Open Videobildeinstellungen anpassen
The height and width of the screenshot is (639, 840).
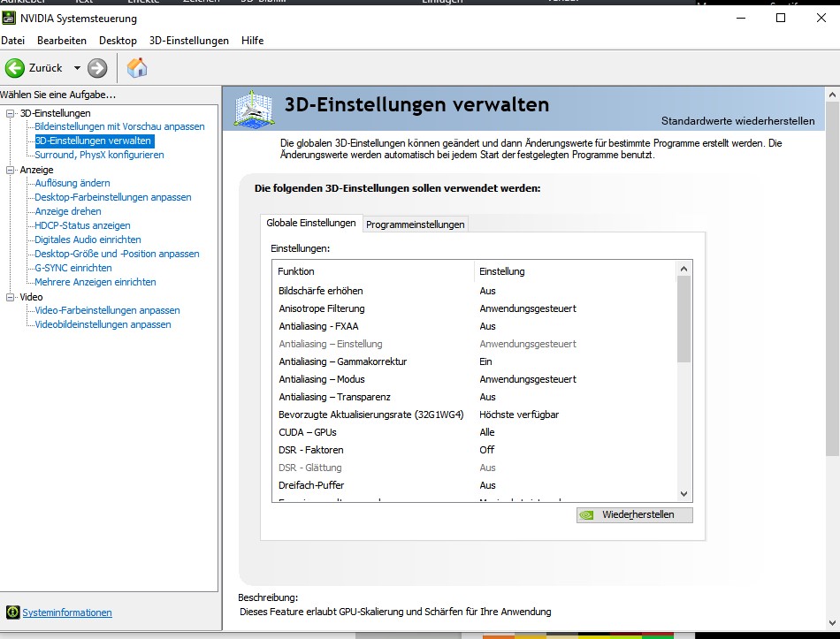click(x=103, y=324)
